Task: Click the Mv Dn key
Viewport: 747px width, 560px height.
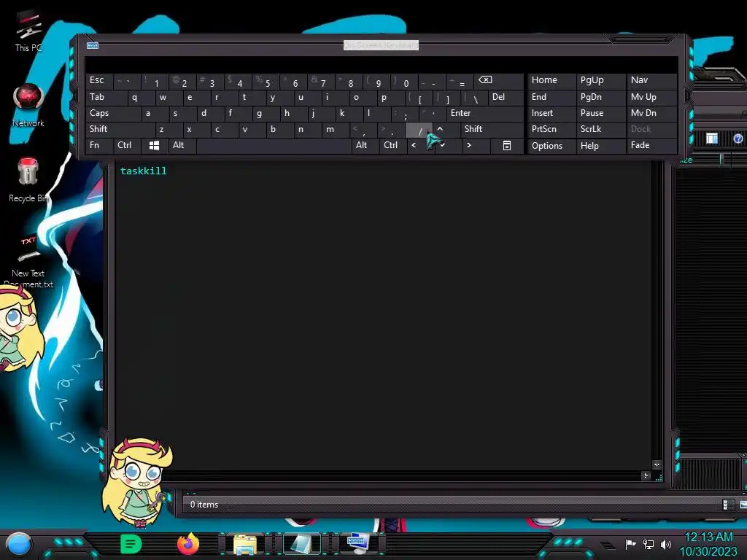Action: [651, 113]
